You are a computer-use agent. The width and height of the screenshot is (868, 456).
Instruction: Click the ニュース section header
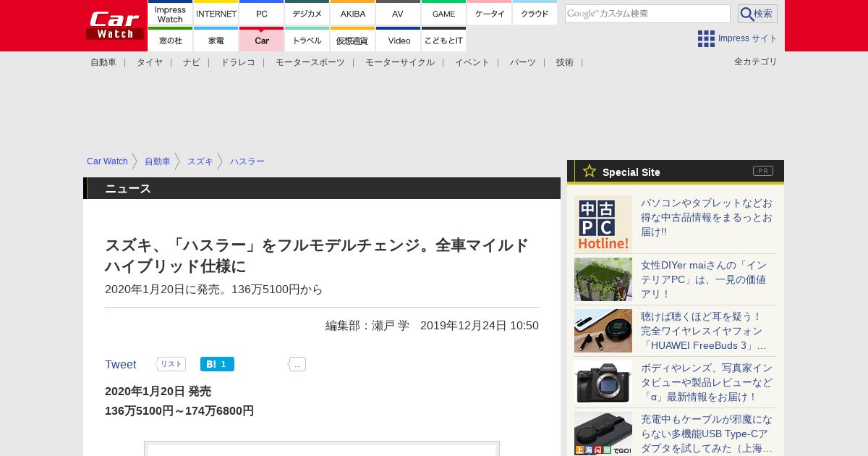pyautogui.click(x=322, y=188)
